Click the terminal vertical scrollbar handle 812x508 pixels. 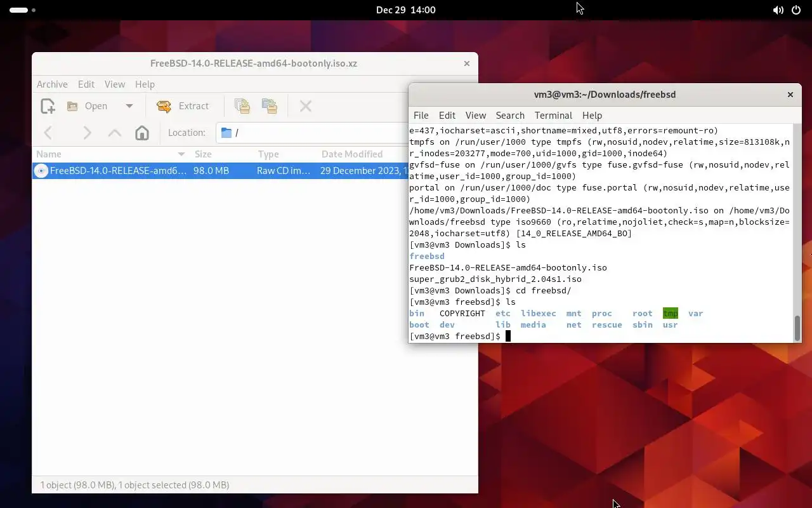[x=797, y=328]
